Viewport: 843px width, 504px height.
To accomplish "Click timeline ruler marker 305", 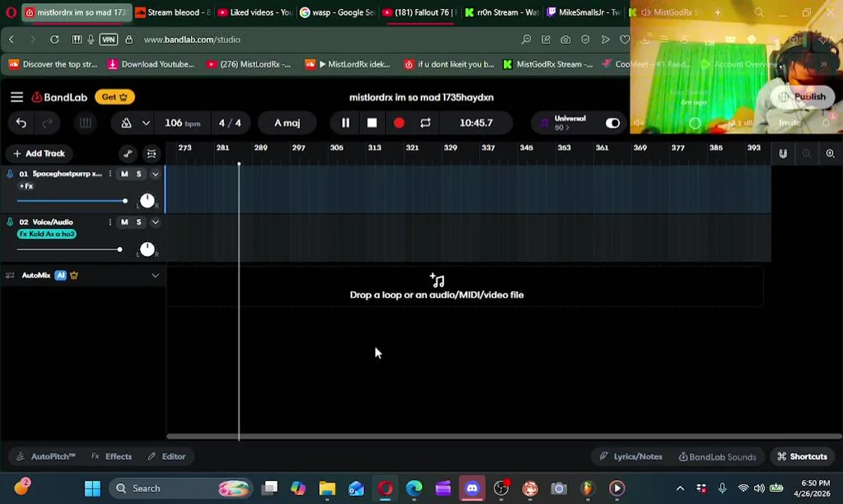I will [x=336, y=148].
